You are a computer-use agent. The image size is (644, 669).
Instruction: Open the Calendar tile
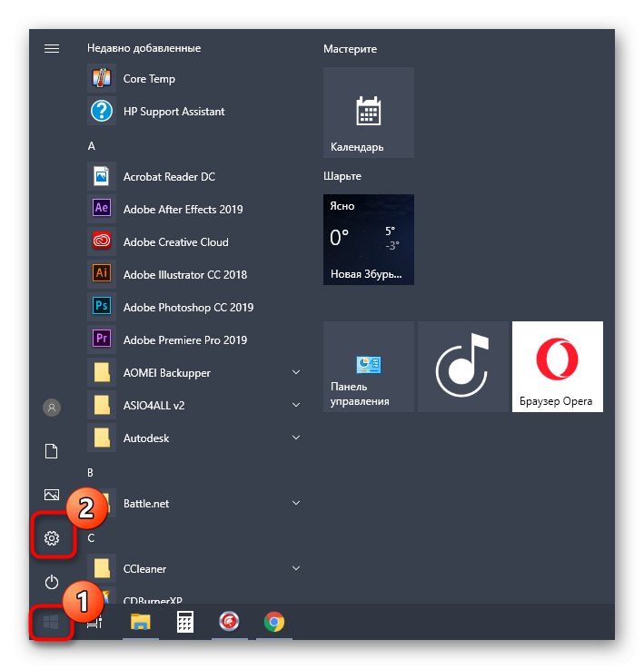coord(369,113)
